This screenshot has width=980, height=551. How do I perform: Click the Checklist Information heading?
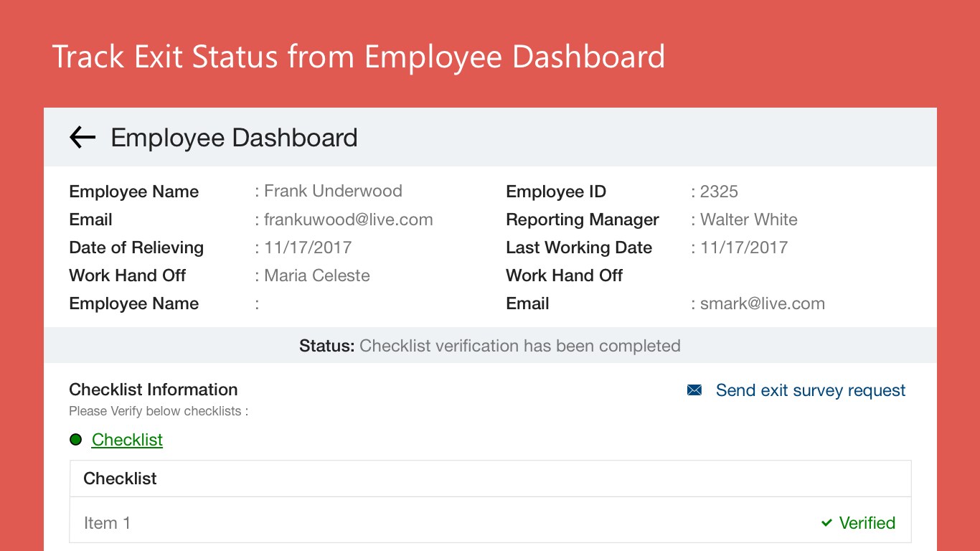(x=154, y=390)
